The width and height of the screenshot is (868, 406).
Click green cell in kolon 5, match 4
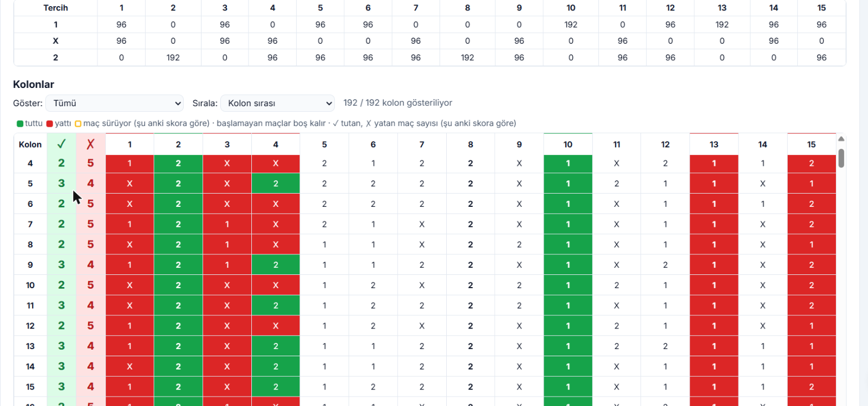(x=276, y=184)
